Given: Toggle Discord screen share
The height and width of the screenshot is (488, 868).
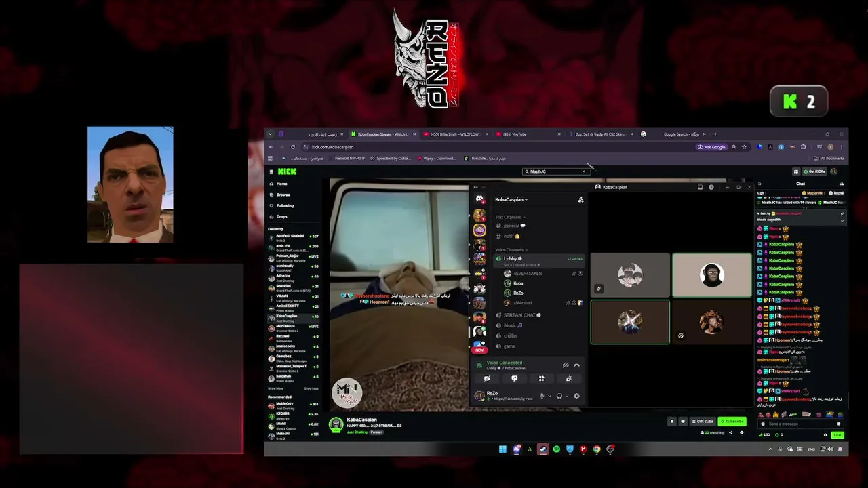Looking at the screenshot, I should (514, 378).
